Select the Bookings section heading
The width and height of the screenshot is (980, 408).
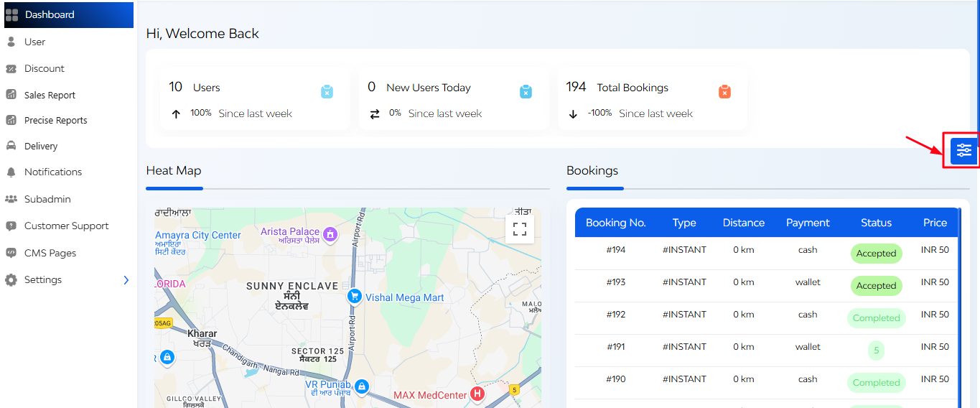pyautogui.click(x=592, y=171)
